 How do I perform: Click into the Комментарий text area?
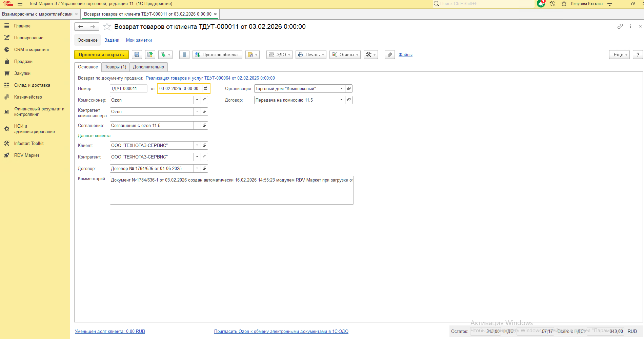(x=232, y=190)
